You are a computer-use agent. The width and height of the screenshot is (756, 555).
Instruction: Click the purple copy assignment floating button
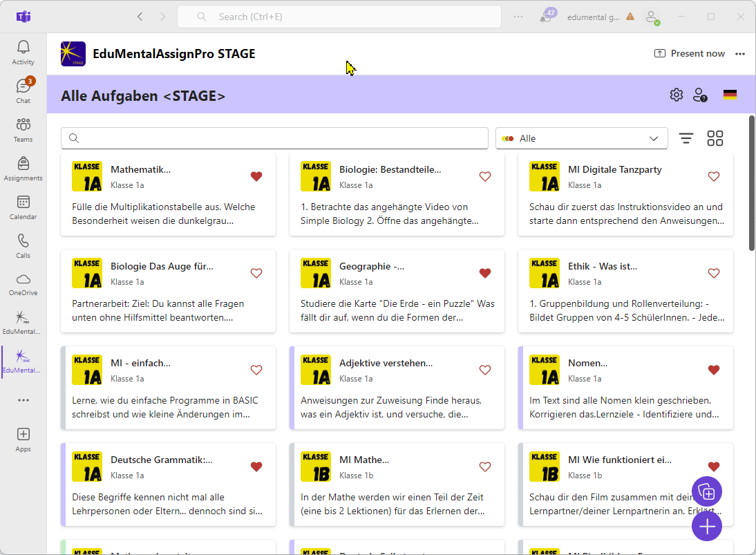click(706, 492)
